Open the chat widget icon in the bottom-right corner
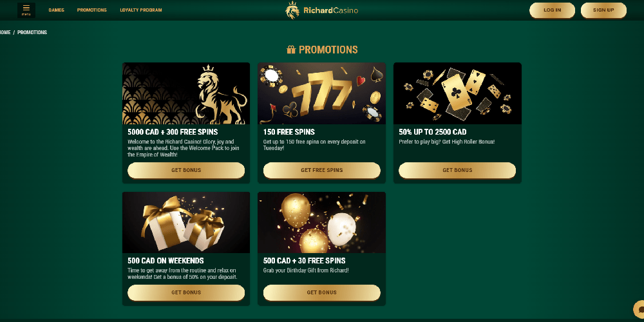This screenshot has height=322, width=644. pyautogui.click(x=639, y=309)
